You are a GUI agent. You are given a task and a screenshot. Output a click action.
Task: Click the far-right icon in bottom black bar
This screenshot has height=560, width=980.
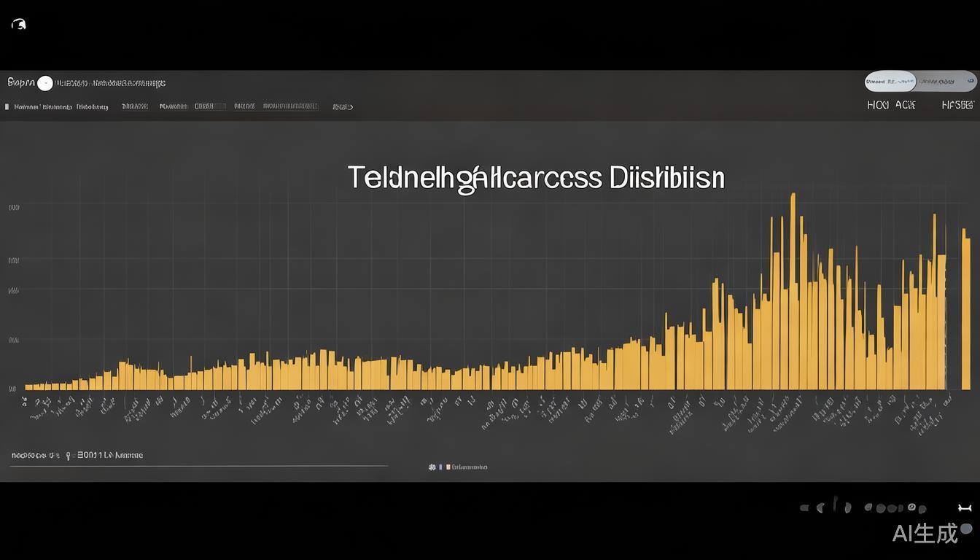tap(964, 508)
